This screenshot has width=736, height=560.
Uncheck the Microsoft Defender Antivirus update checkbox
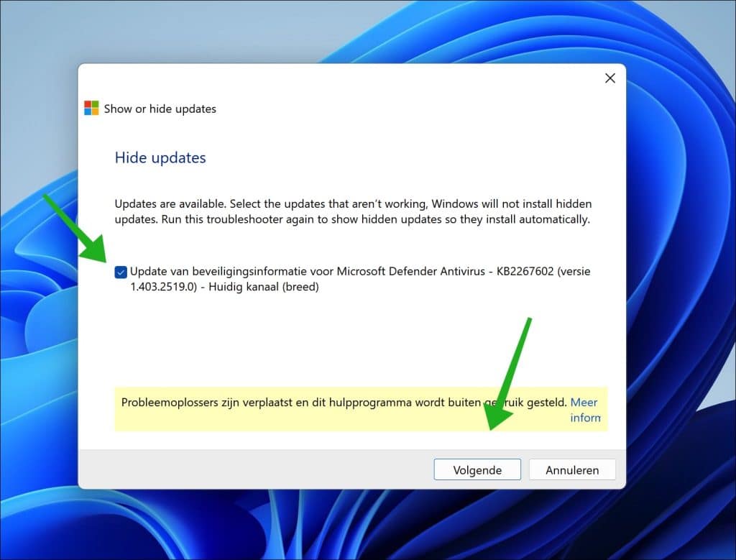click(121, 272)
